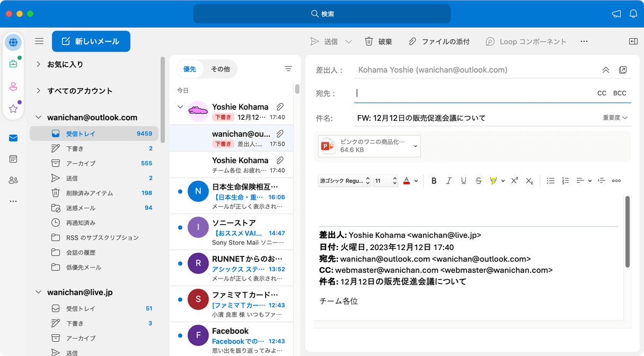Select the globe all-accounts icon in sidebar
The width and height of the screenshot is (644, 356).
coord(13,42)
